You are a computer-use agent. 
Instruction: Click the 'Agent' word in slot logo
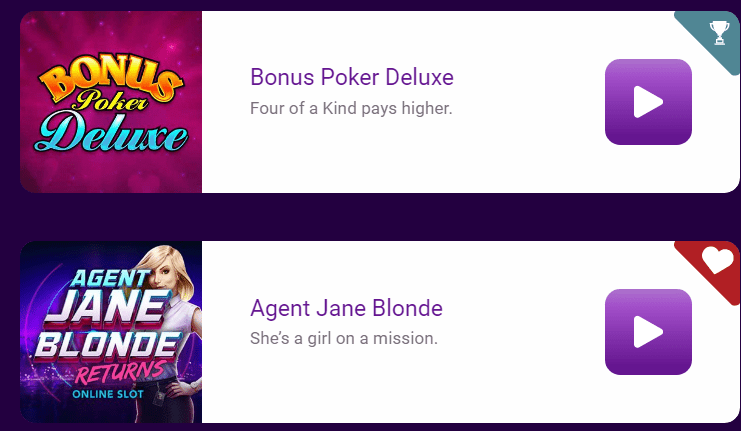click(111, 278)
